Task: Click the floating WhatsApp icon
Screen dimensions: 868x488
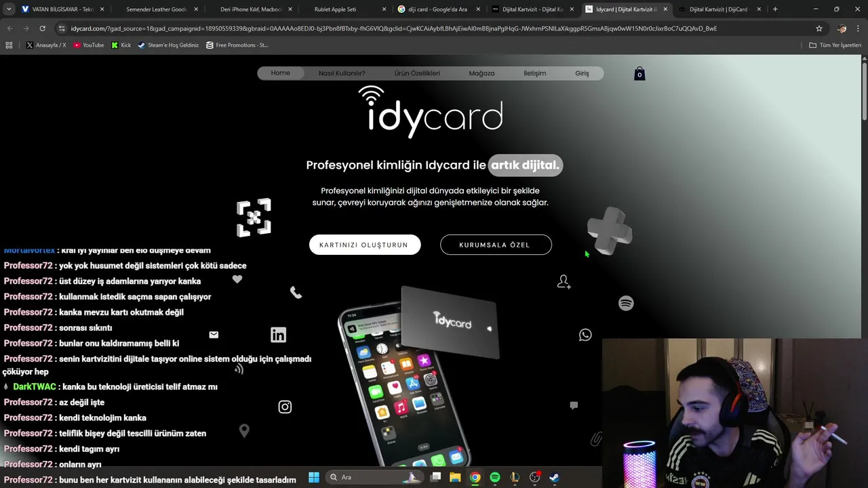Action: tap(585, 335)
